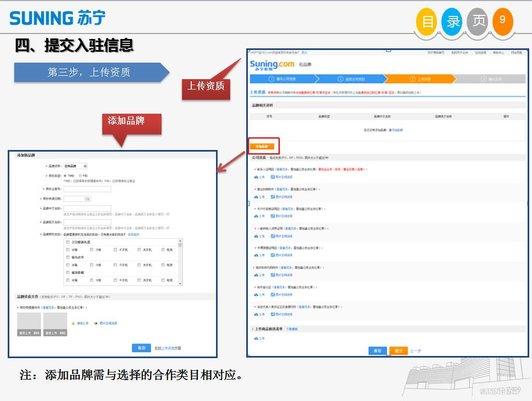
Task: Click the second uploaded file thumbnail
Action: (56, 324)
